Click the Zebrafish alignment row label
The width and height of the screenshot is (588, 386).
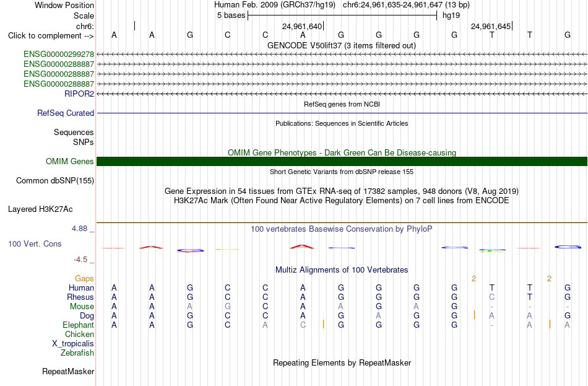click(77, 353)
